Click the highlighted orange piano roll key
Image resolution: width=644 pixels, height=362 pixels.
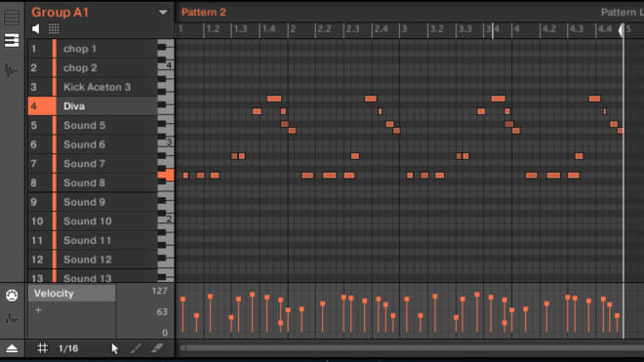pos(166,175)
